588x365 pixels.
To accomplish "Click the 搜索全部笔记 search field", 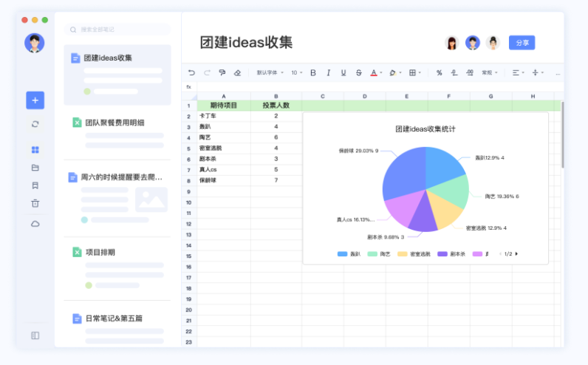I will point(117,30).
